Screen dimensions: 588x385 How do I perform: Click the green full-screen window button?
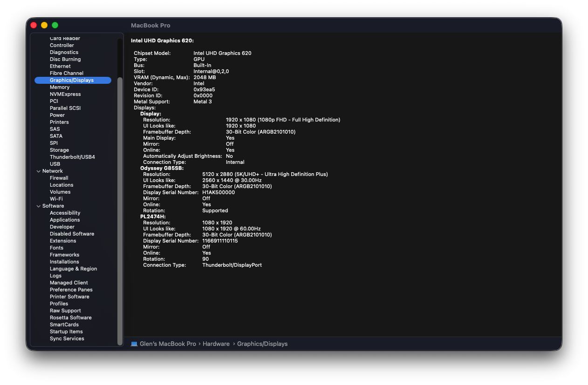(55, 25)
